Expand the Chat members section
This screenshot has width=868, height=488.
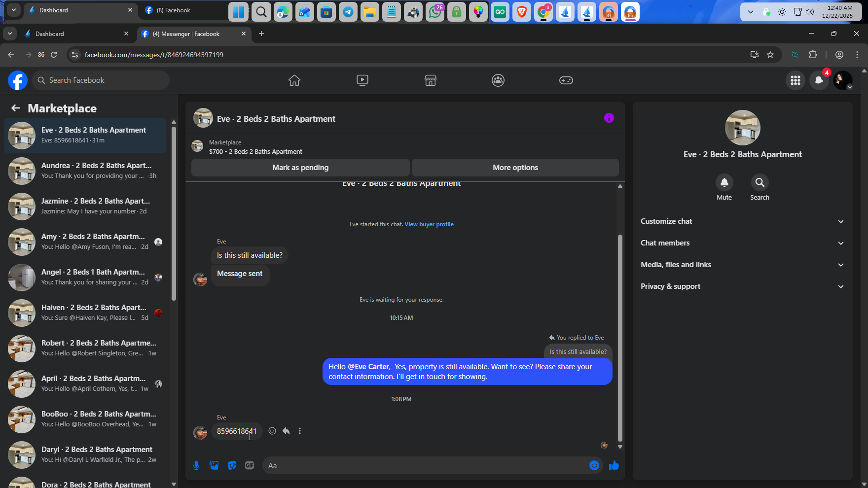click(x=742, y=243)
